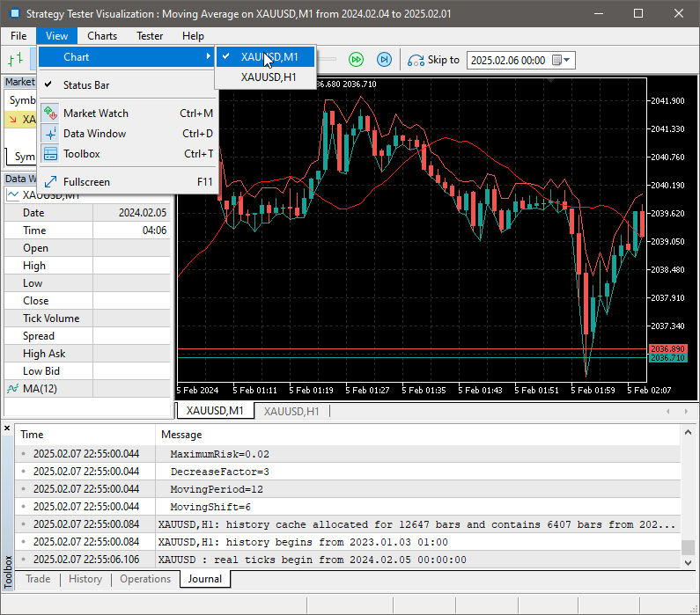Open the Operations tab in Toolbox
This screenshot has height=615, width=700.
[x=145, y=579]
